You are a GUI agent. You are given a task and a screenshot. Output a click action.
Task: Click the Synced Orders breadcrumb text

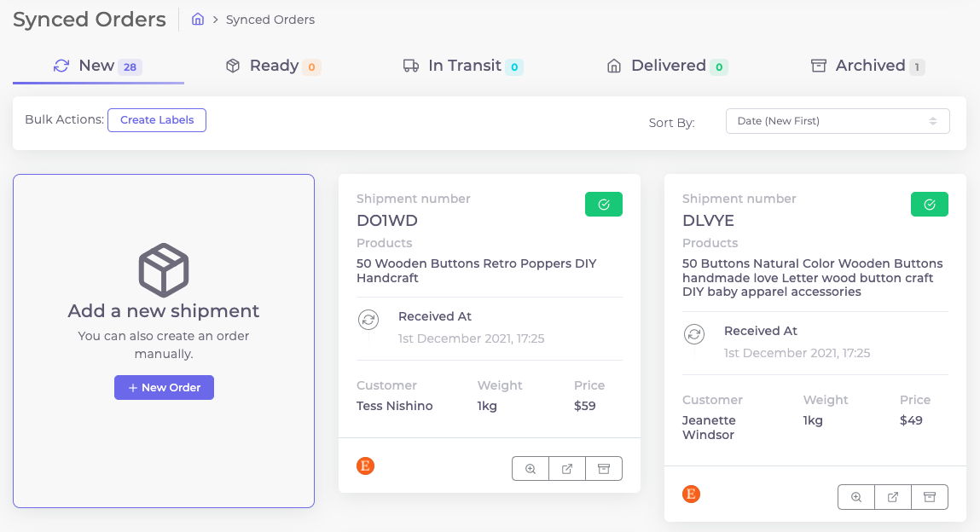point(270,20)
